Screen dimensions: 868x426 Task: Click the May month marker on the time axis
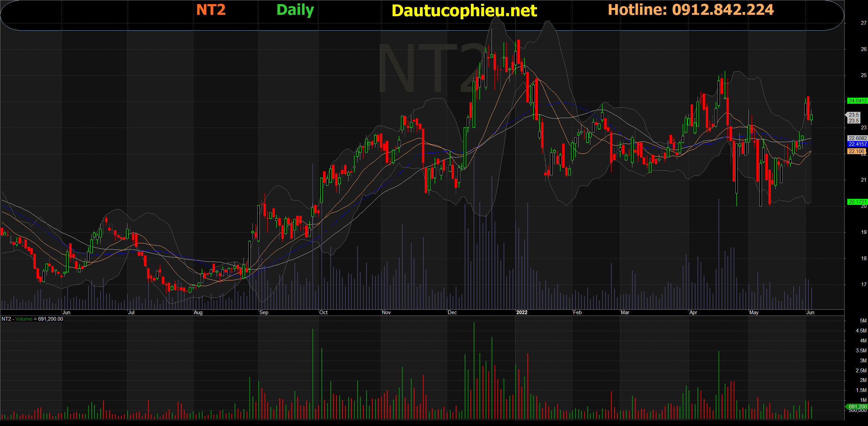754,312
